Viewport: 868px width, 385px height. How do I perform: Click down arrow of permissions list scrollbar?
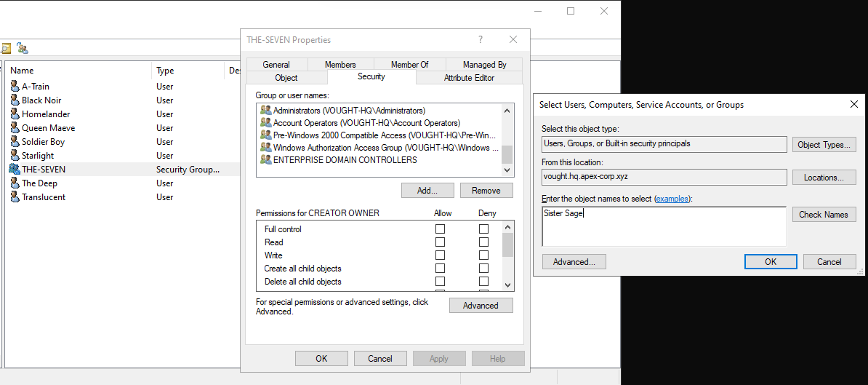tap(507, 285)
